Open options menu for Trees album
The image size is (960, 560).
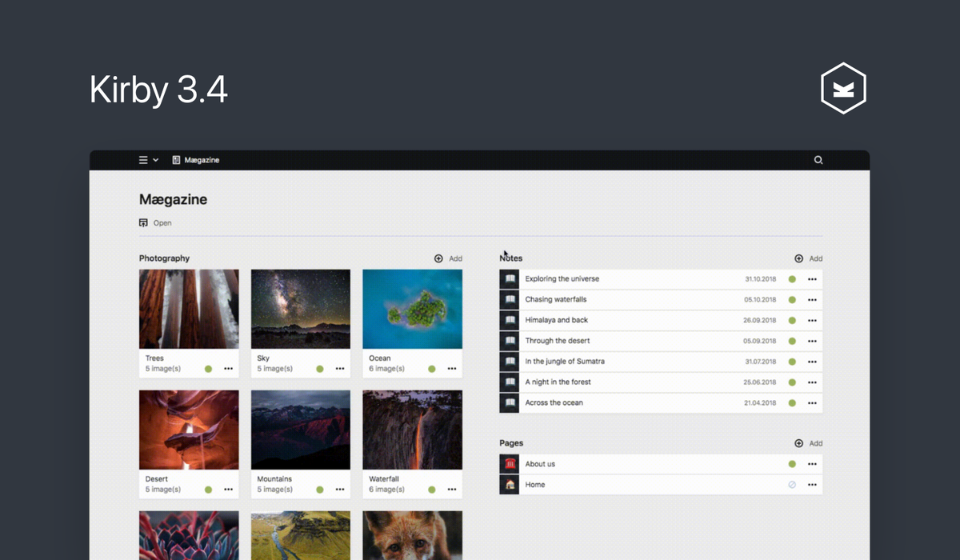[x=228, y=369]
